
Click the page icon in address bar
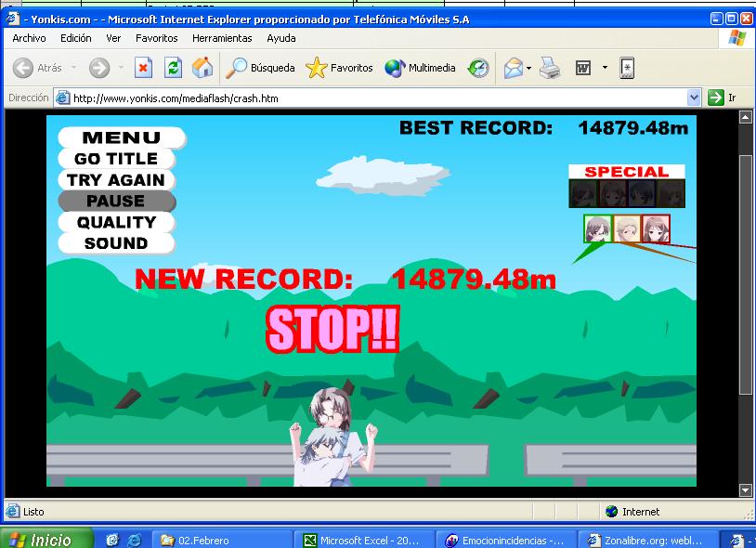[63, 98]
